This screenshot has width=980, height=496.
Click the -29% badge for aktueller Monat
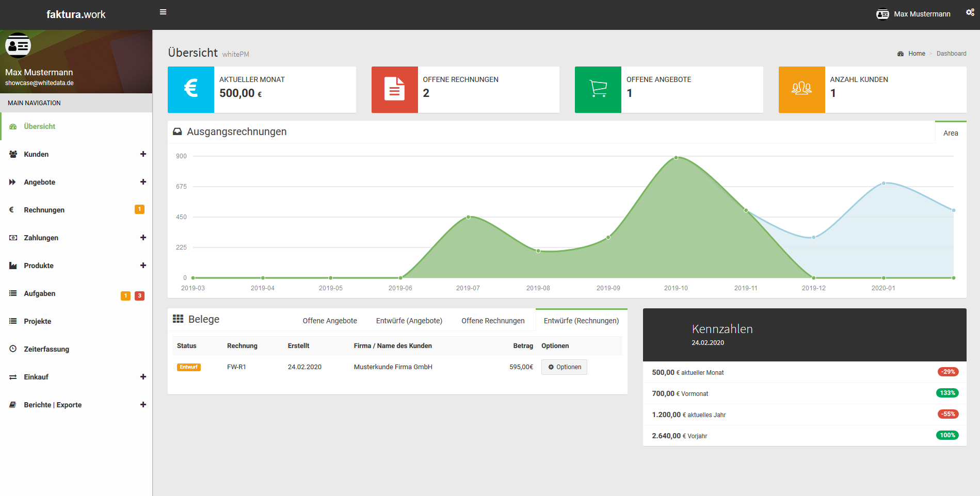click(x=948, y=372)
